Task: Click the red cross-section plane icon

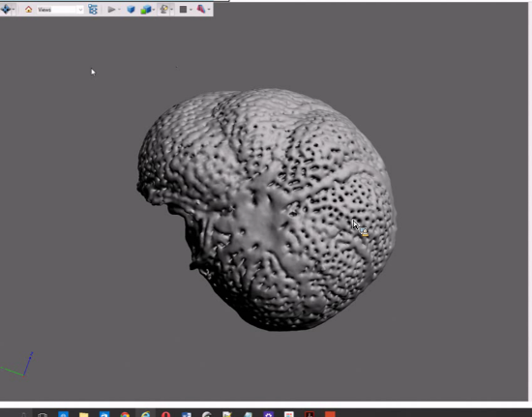Action: coord(201,9)
